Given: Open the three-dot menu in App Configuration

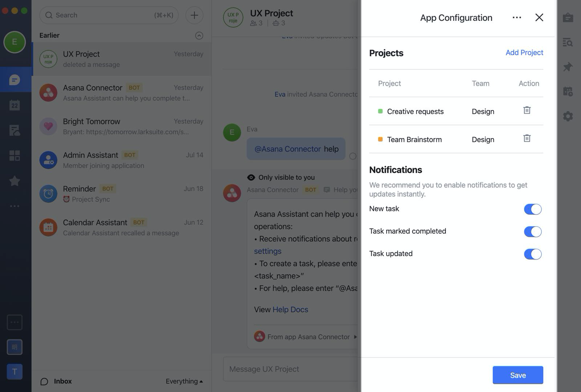Looking at the screenshot, I should pos(517,17).
